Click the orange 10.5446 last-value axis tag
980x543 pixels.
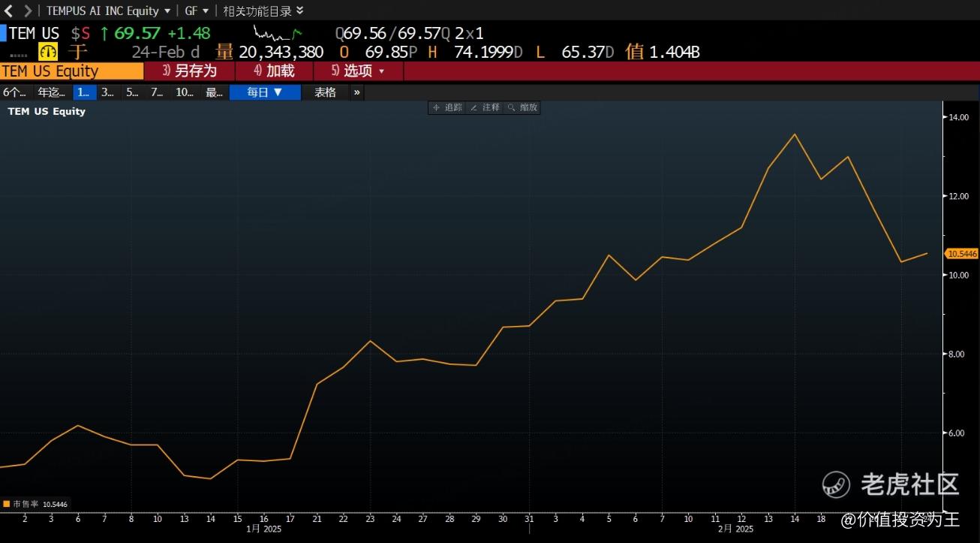tap(963, 254)
